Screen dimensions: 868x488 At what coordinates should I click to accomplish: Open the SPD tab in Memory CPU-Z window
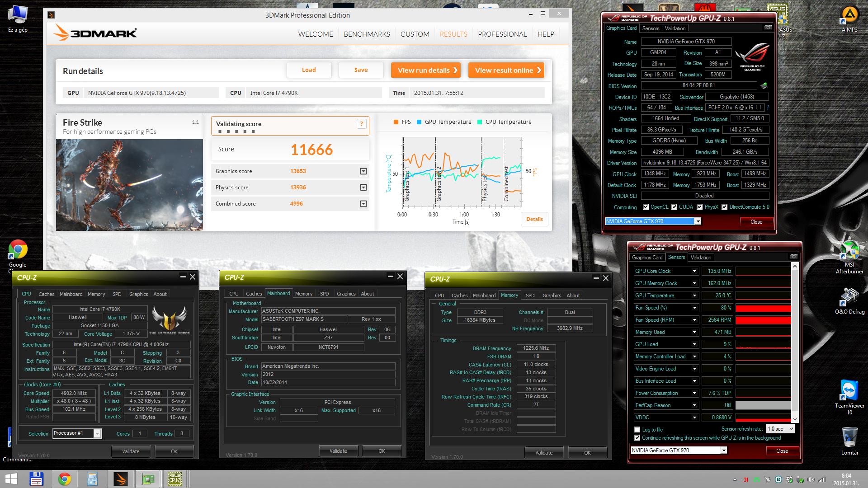530,296
